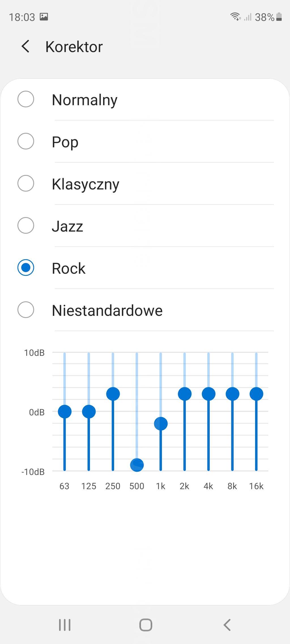Open recent apps navigation button

click(65, 625)
